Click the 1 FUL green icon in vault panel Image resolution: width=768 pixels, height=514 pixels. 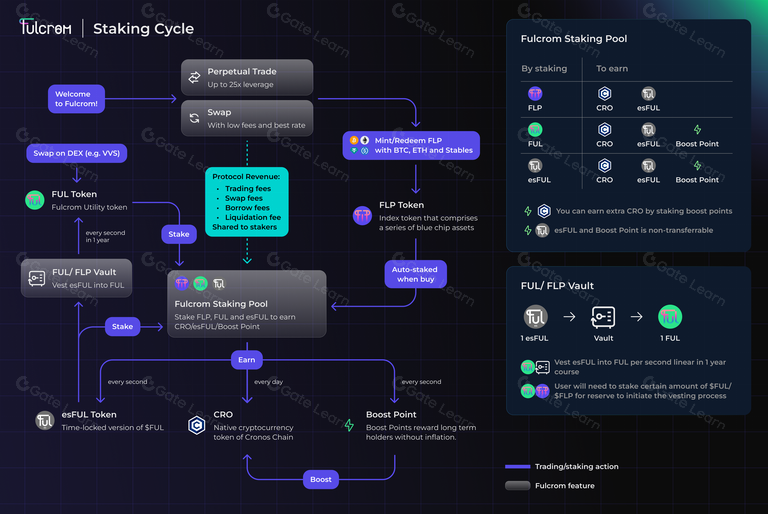[670, 317]
